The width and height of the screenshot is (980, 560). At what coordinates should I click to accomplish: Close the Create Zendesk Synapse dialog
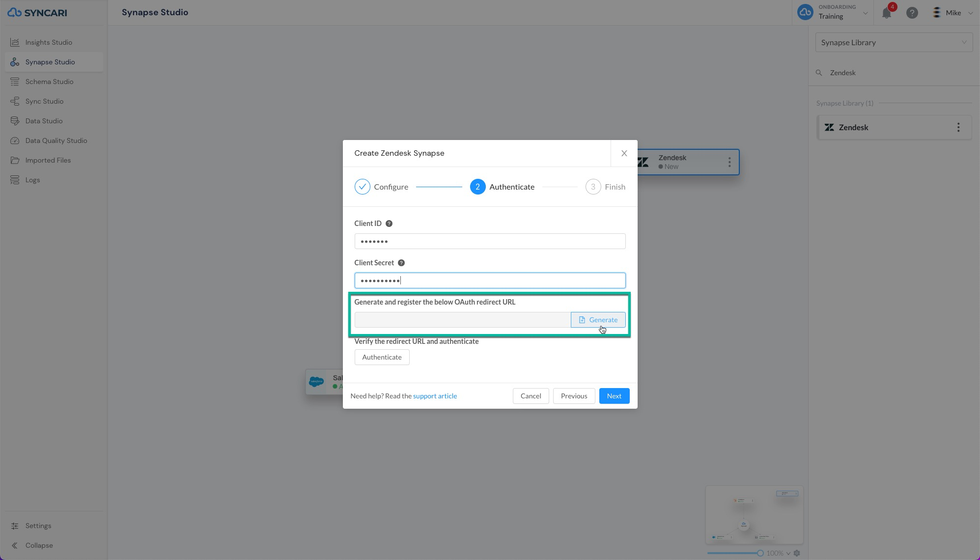[624, 153]
